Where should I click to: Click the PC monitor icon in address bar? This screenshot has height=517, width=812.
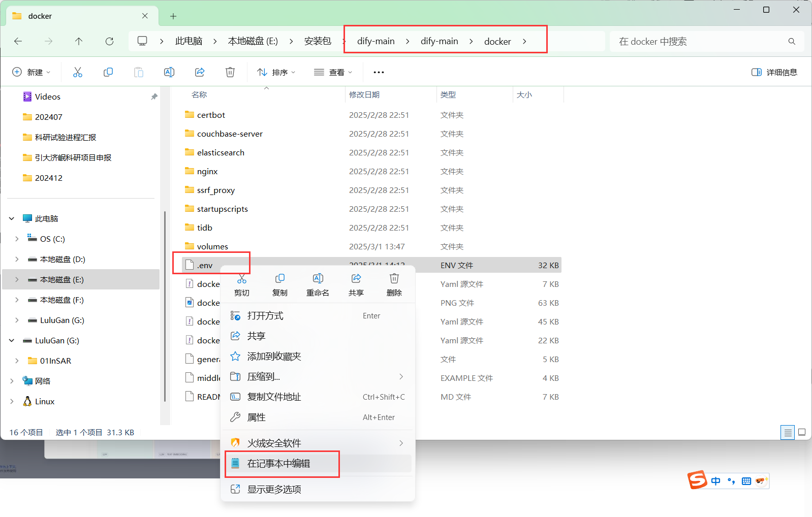click(x=142, y=41)
